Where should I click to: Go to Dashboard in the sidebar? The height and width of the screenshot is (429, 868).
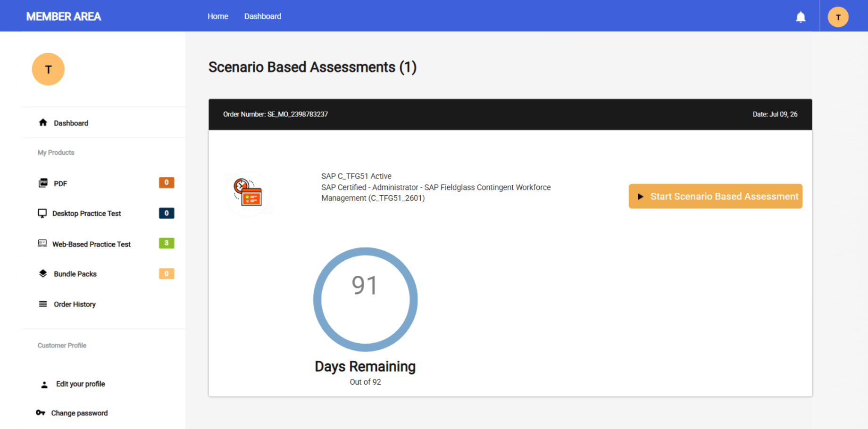tap(71, 123)
